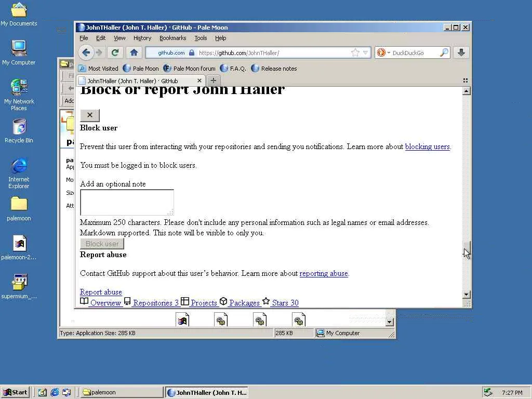Open the Pale Moon forum bookmark
This screenshot has width=532, height=399.
[x=189, y=69]
